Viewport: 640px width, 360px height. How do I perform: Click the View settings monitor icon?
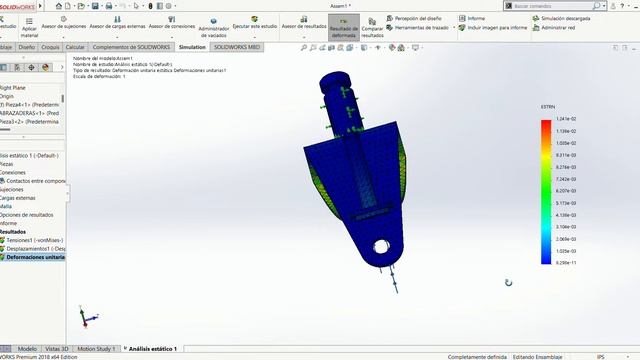415,48
